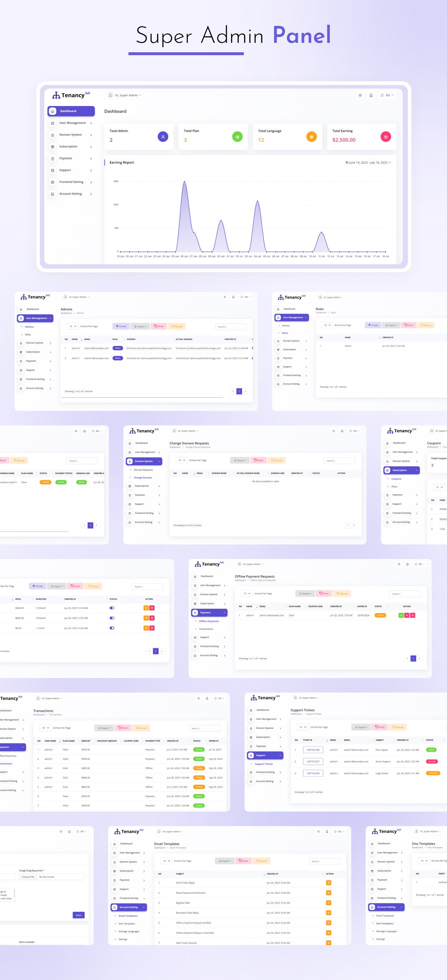Edit the Send Ticket Reply email template
447x980 pixels.
pos(329,883)
